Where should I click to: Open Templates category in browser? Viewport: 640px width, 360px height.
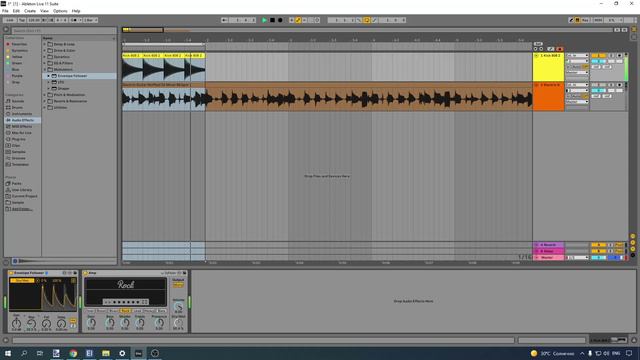[20, 164]
